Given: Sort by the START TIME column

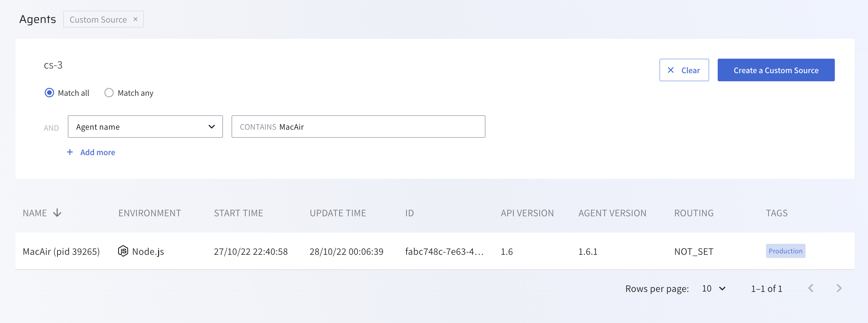Looking at the screenshot, I should pos(239,213).
